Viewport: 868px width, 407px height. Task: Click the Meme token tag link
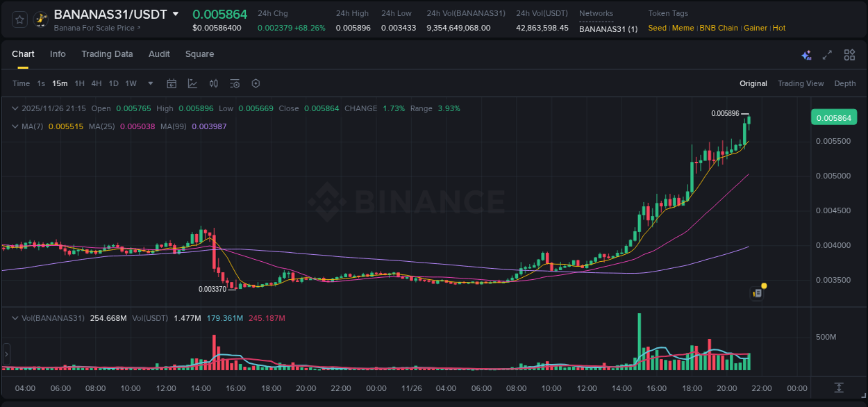(x=683, y=28)
